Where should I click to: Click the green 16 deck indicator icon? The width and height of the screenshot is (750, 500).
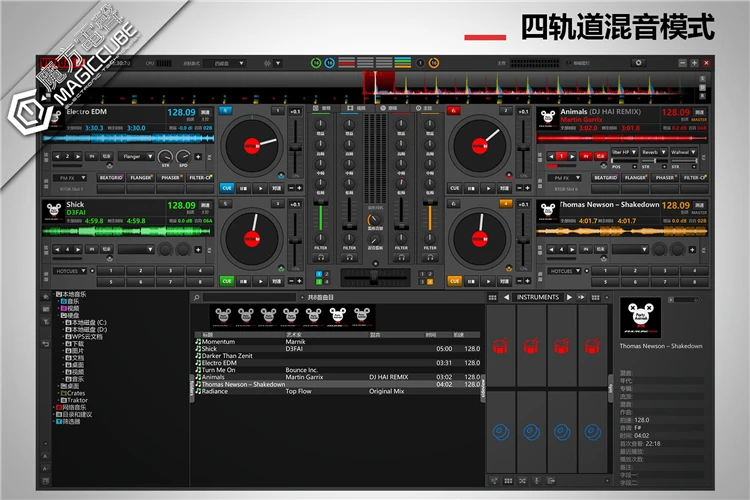tap(316, 63)
